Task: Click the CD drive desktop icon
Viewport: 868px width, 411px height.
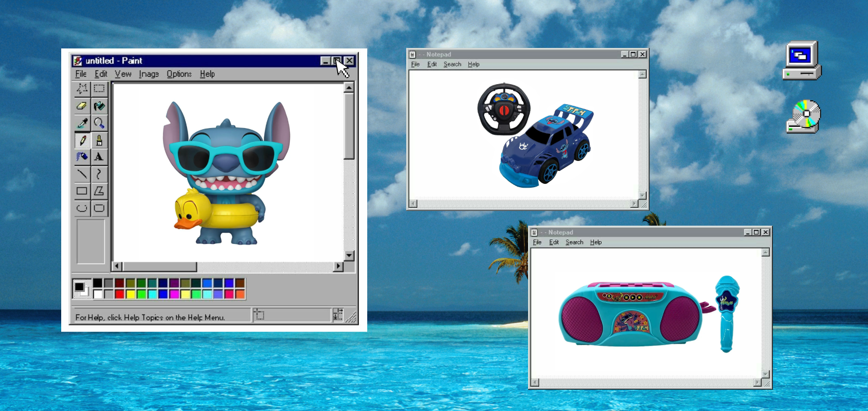Action: coord(803,116)
